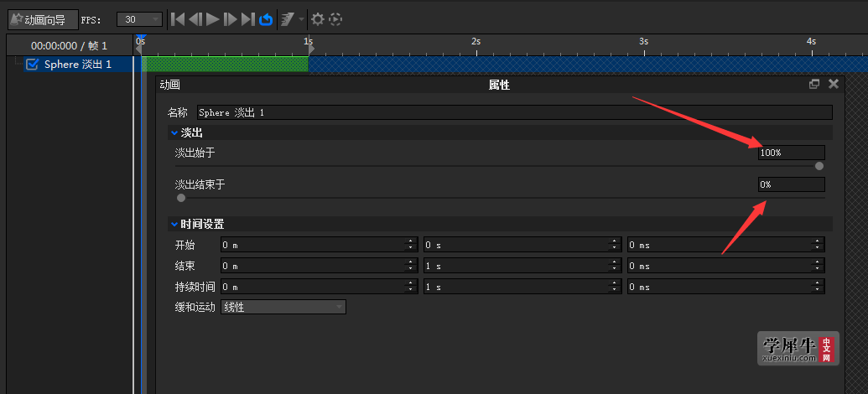Click the 淡出始于 label
868x394 pixels.
point(195,153)
